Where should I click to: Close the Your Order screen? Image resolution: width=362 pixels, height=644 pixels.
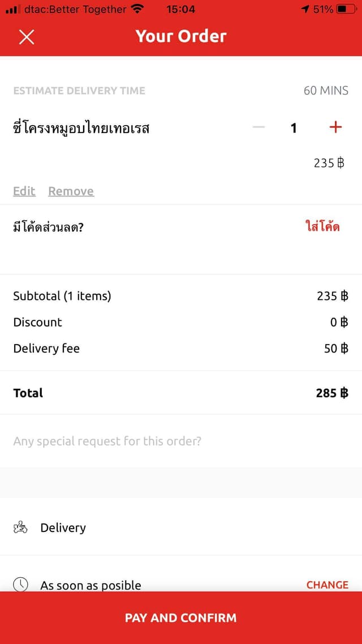point(27,37)
